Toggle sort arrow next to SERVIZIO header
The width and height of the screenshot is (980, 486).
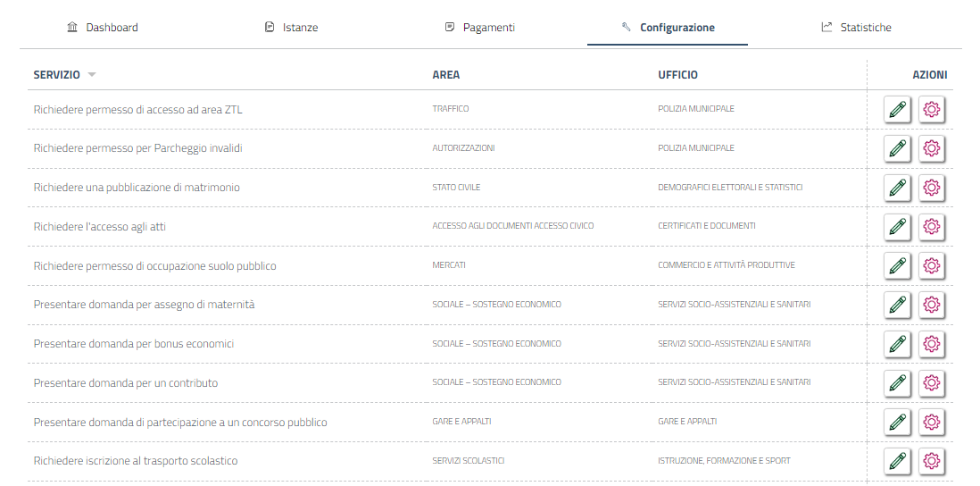coord(92,75)
